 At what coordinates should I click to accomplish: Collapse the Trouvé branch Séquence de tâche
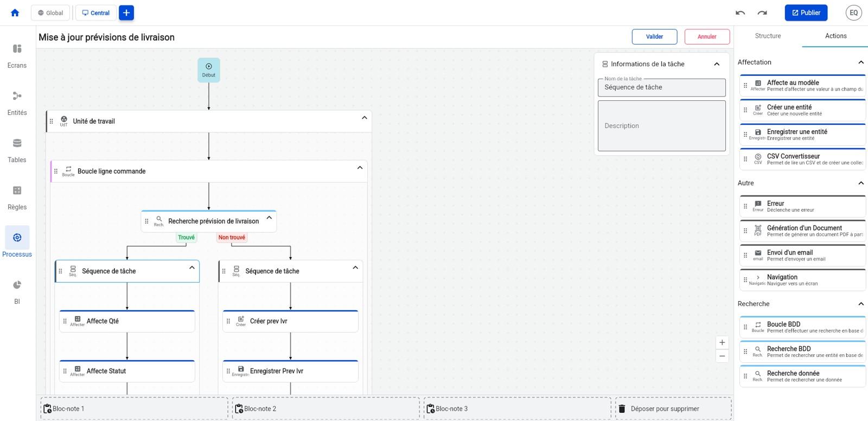point(192,267)
